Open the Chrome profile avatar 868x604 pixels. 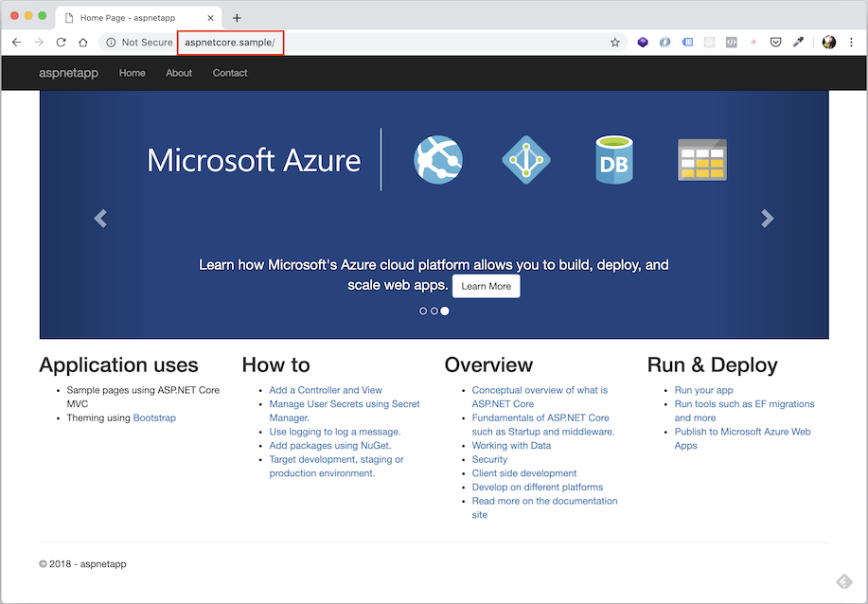pos(828,42)
